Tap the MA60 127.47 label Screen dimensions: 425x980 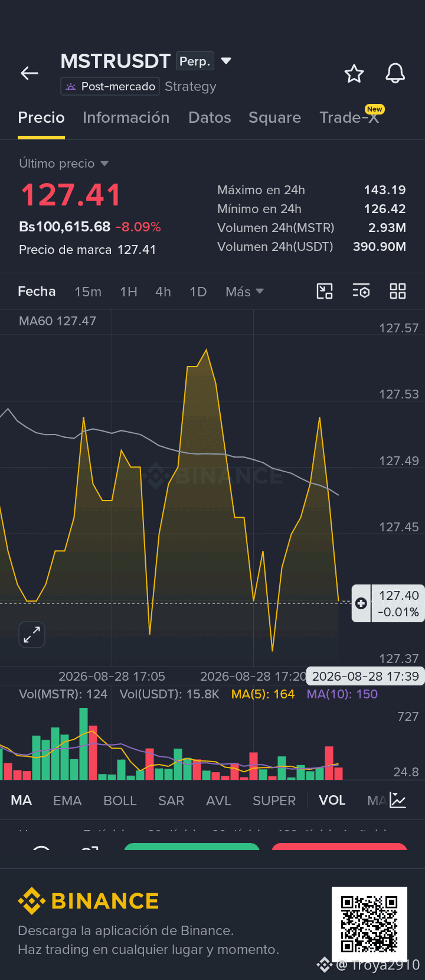(x=57, y=321)
